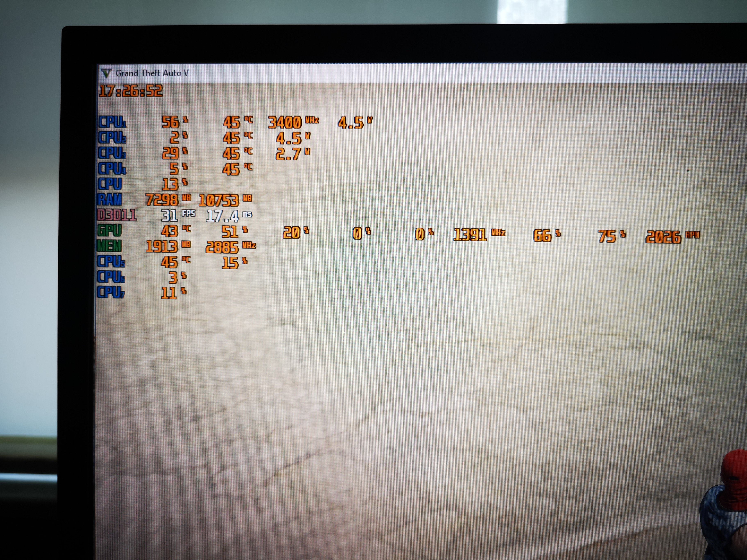Click the 51 % GPU usage value

[234, 232]
